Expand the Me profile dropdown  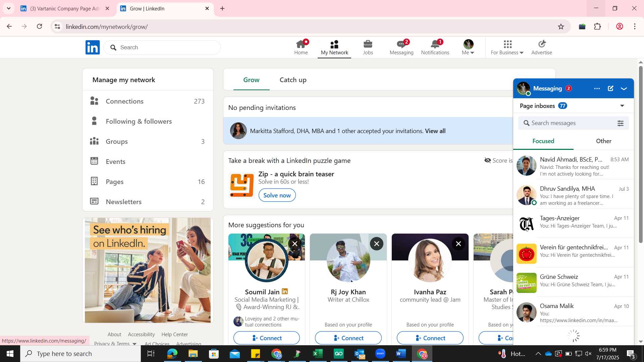468,47
